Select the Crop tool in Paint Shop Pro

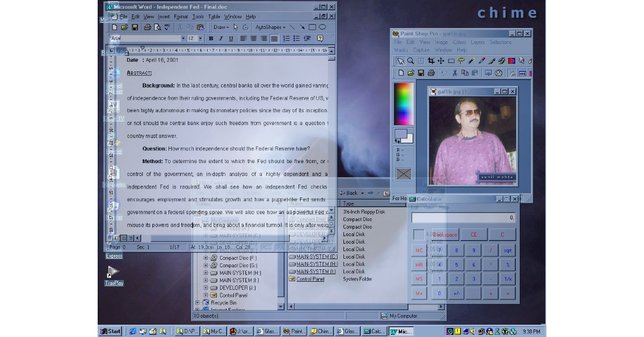coord(431,61)
